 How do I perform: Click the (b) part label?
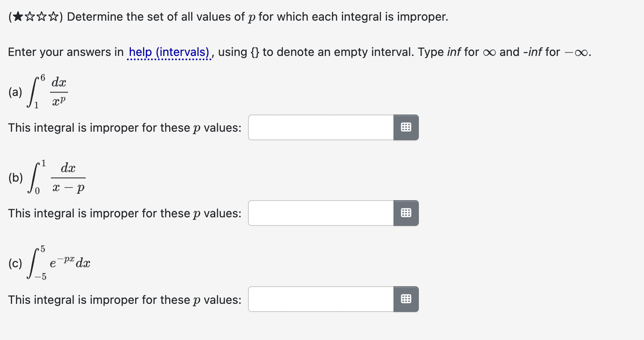tap(15, 178)
